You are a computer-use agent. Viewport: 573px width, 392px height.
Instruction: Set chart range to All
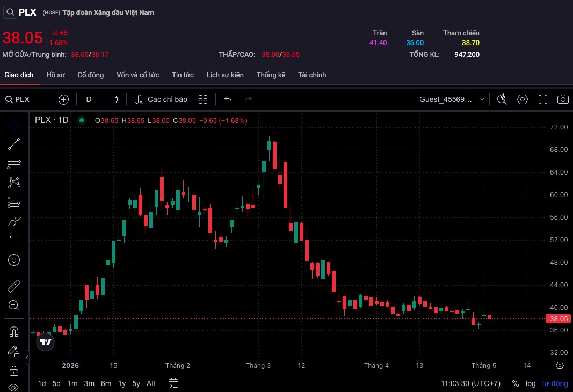[x=150, y=383]
